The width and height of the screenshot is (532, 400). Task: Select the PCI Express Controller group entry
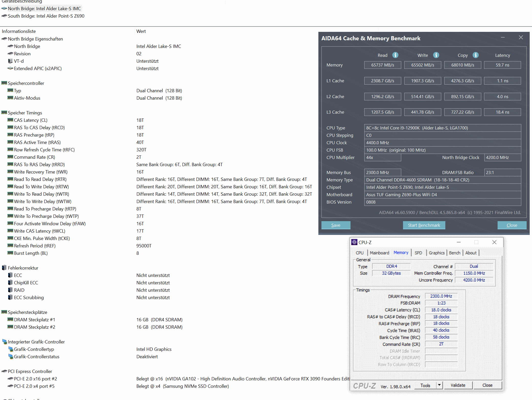(x=30, y=371)
